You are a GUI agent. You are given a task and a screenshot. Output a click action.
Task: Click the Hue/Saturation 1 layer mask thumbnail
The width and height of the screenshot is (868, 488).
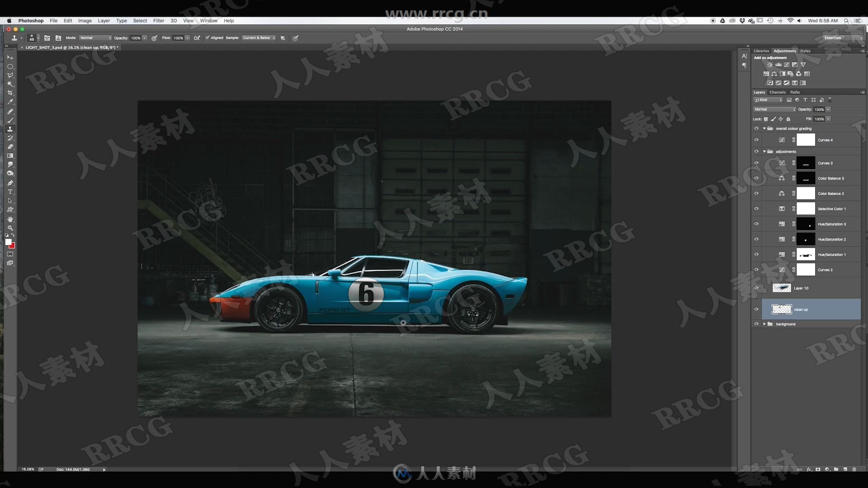[806, 255]
